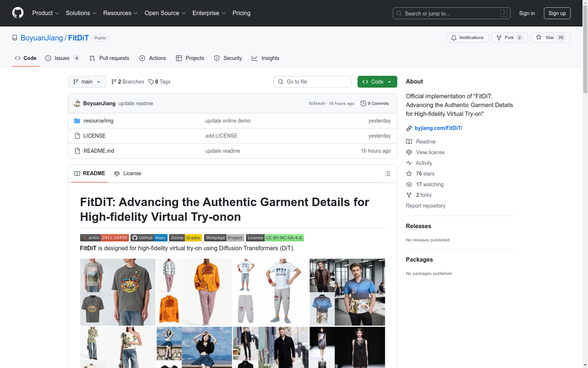This screenshot has height=368, width=588.
Task: Open the Releases heading link
Action: coord(419,226)
